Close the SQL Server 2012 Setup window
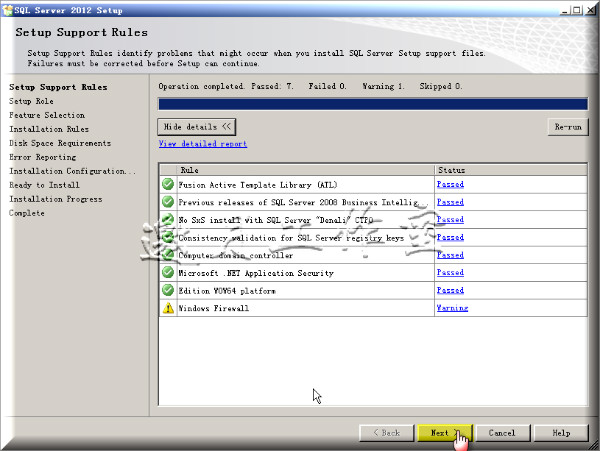Viewport: 600px width, 451px height. click(590, 10)
